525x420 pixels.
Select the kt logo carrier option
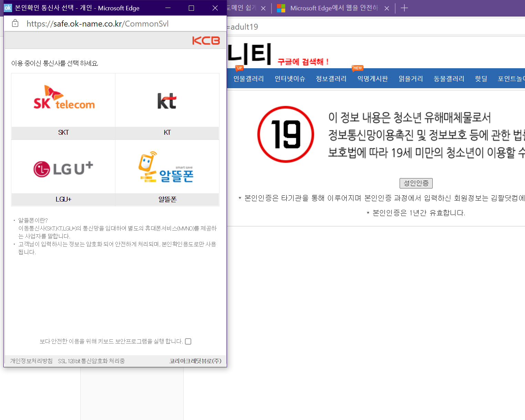point(167,101)
